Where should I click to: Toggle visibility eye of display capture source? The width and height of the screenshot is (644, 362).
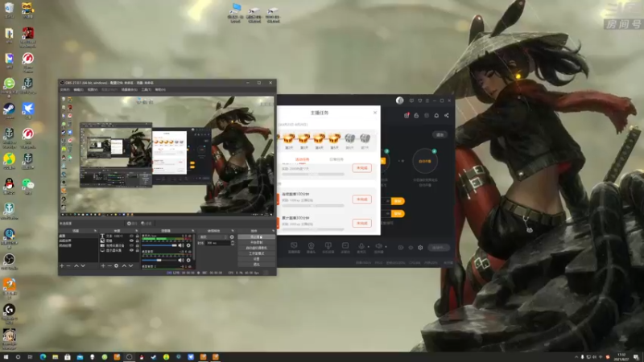coord(131,250)
